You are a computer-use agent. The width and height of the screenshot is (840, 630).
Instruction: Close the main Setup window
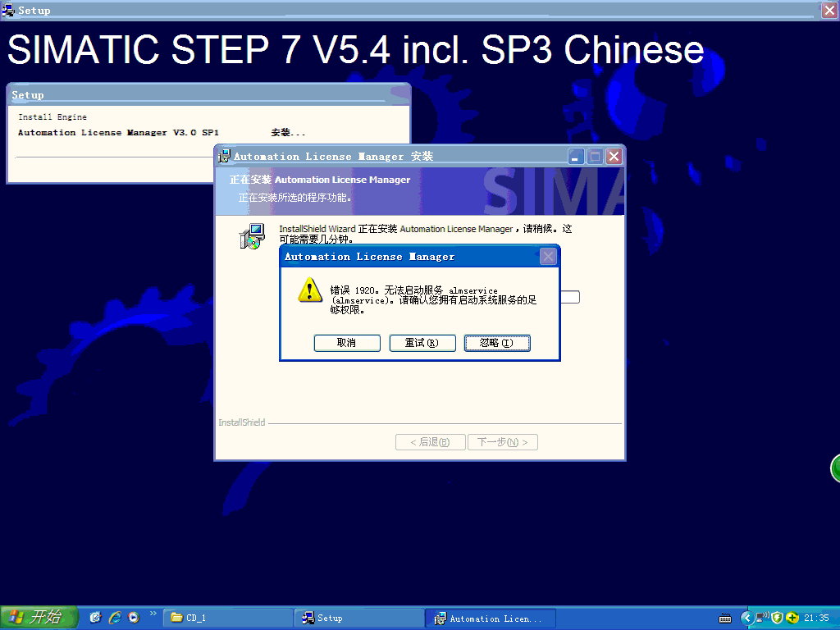coord(830,10)
